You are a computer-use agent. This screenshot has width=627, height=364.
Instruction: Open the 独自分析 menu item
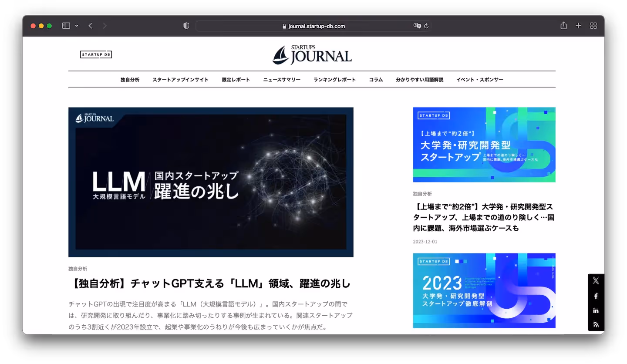(x=130, y=80)
